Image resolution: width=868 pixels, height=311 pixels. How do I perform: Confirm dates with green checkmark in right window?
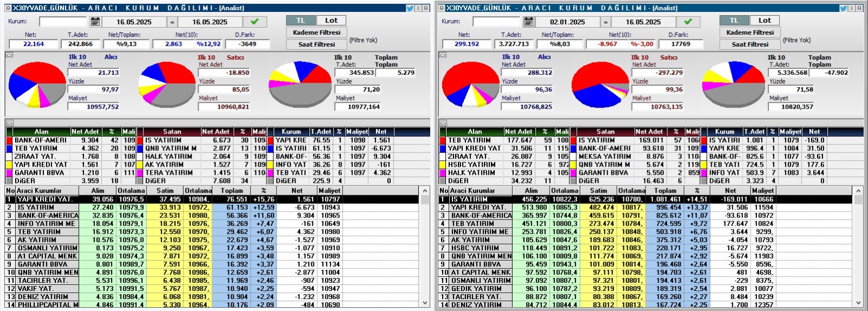(688, 22)
